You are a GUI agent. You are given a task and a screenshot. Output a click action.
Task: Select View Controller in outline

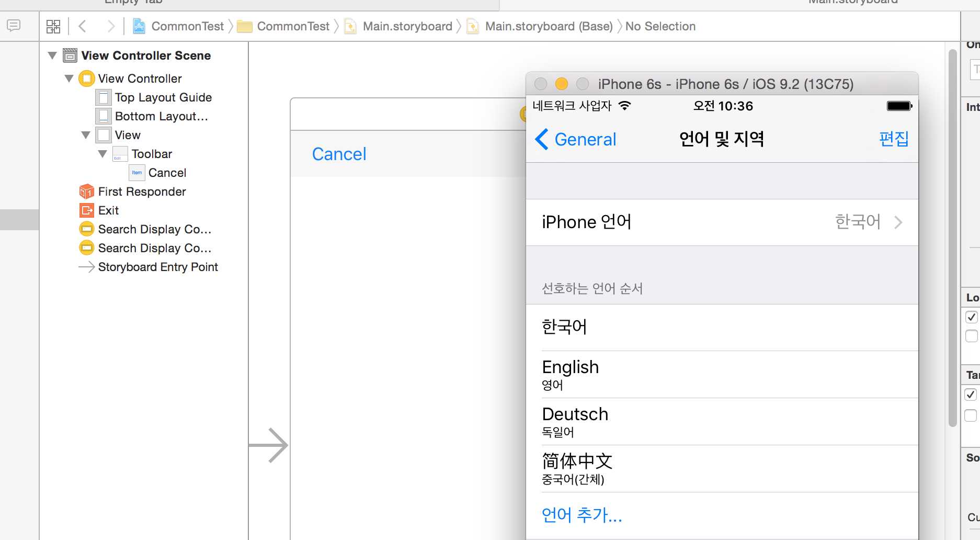pyautogui.click(x=140, y=78)
